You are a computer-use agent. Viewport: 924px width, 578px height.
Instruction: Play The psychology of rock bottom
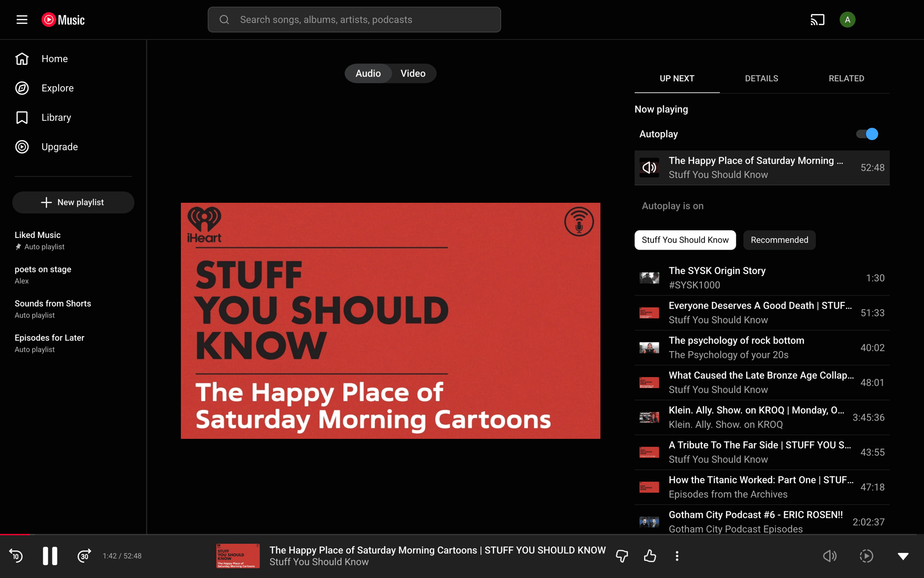762,348
